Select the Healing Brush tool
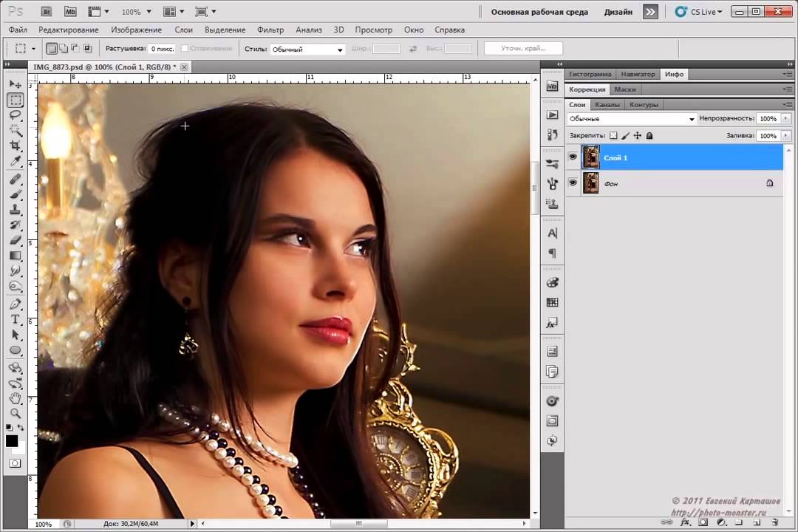The image size is (798, 532). tap(16, 179)
